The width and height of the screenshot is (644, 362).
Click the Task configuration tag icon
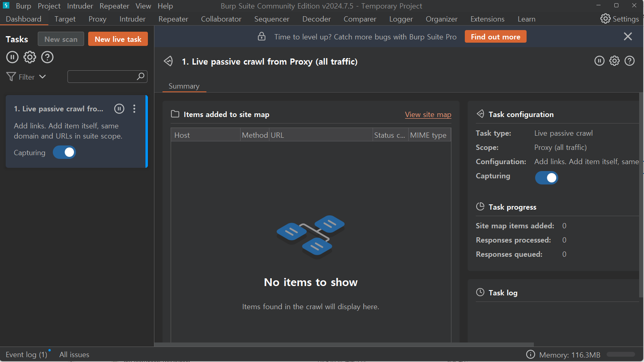pos(480,114)
